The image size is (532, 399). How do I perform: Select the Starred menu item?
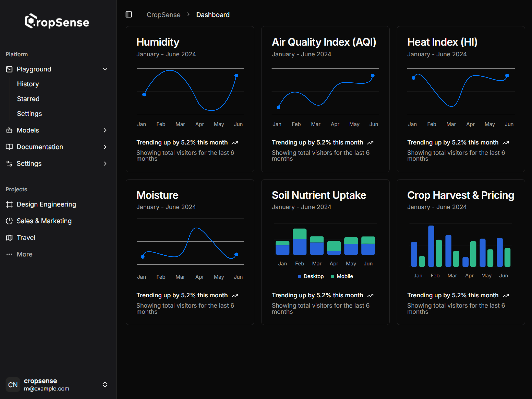click(x=28, y=99)
